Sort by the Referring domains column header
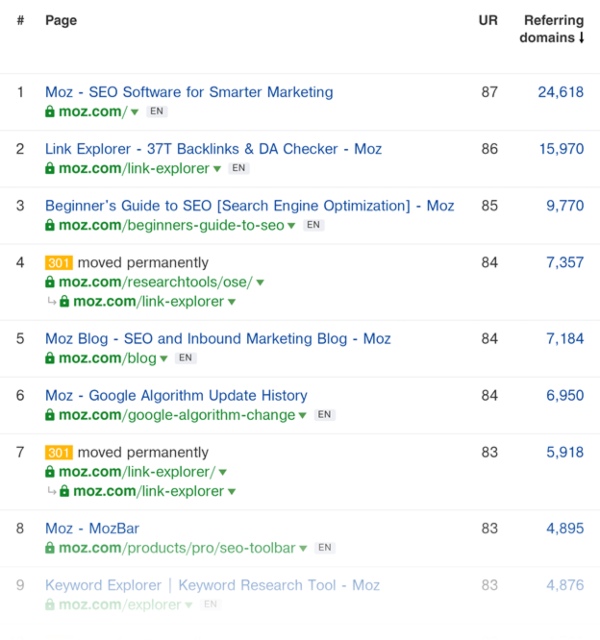 click(552, 29)
